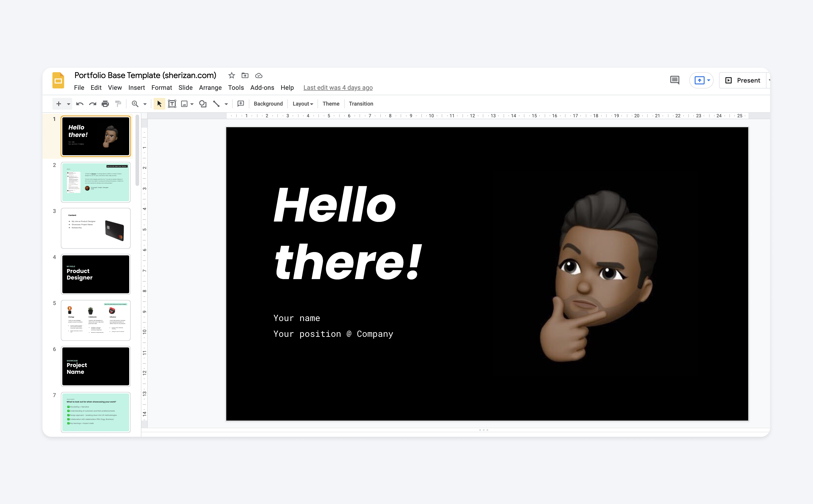
Task: Click the move to folder icon
Action: click(x=245, y=75)
